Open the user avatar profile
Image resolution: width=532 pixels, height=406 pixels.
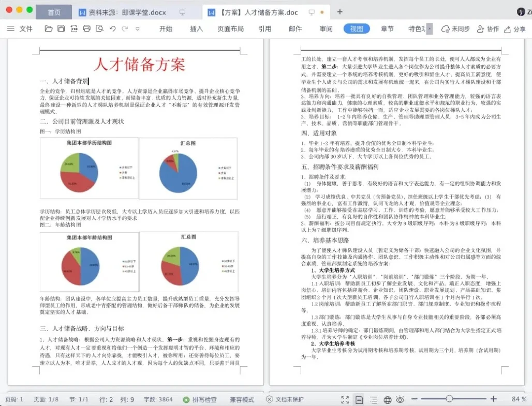click(x=521, y=12)
